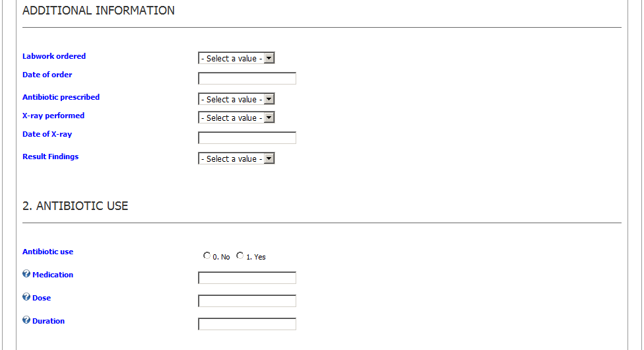Click the Date of order field
Viewport: 644px width, 350px height.
pyautogui.click(x=247, y=79)
